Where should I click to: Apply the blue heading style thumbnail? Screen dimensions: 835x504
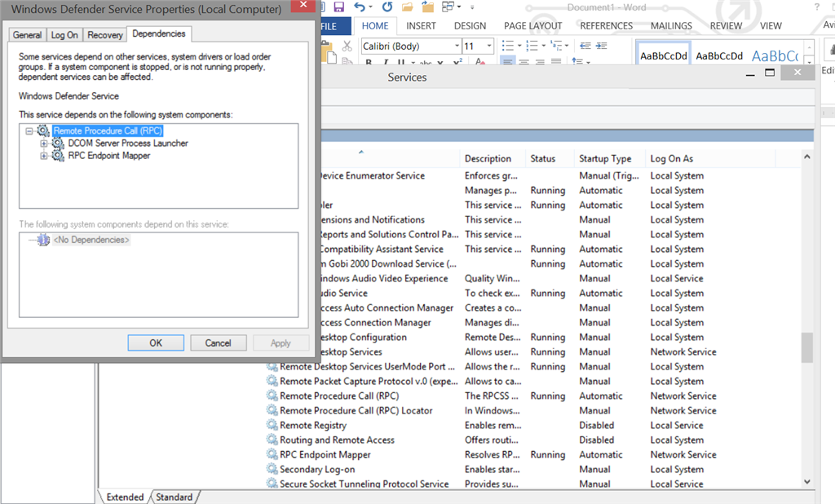[775, 54]
